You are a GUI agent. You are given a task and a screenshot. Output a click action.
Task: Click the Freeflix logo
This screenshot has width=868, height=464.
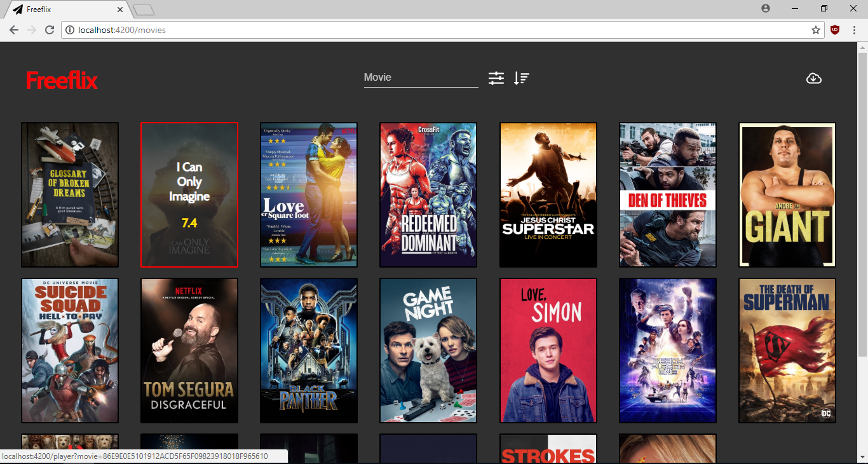coord(62,80)
